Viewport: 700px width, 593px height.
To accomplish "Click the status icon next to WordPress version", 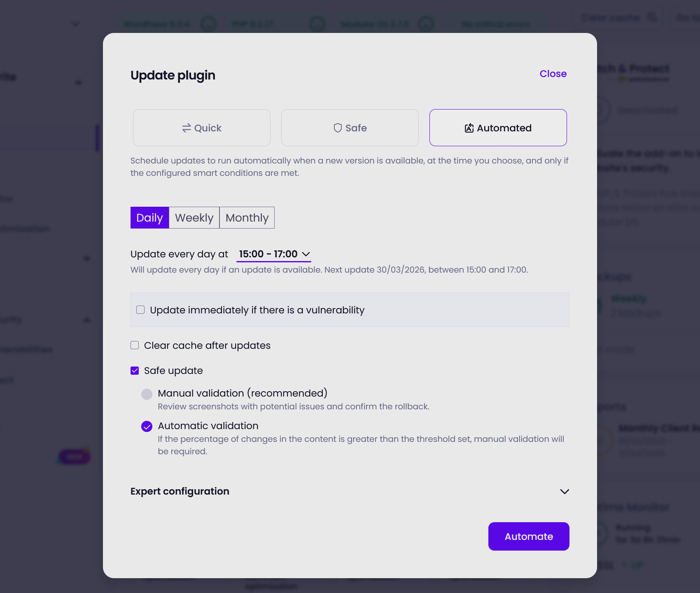I will (x=209, y=24).
